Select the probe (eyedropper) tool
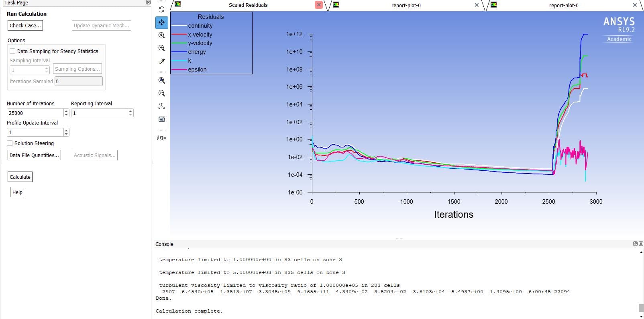 coord(161,61)
